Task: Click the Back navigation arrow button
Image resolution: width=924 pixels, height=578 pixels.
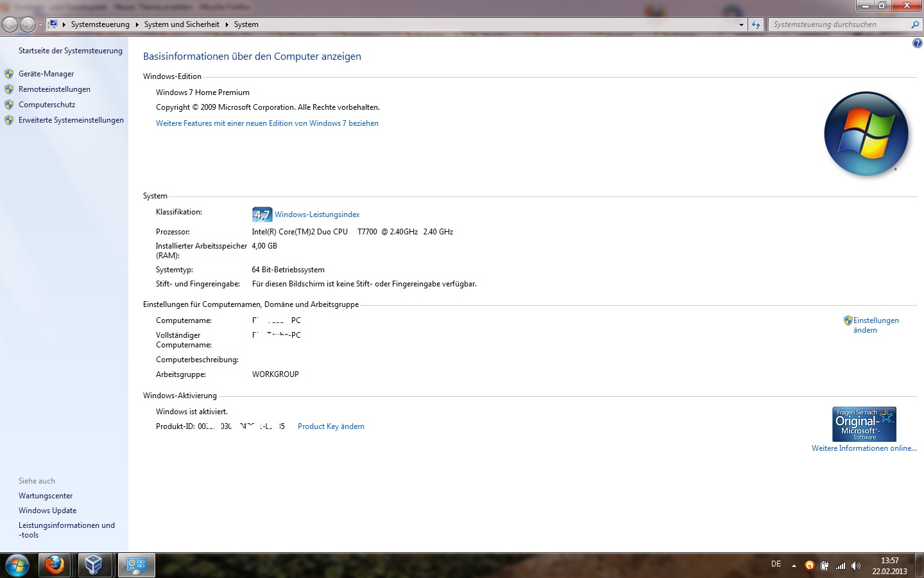Action: click(10, 24)
